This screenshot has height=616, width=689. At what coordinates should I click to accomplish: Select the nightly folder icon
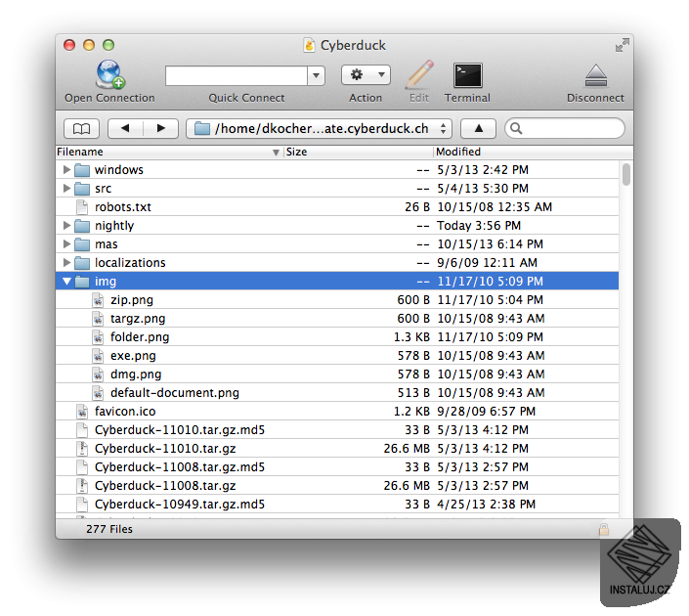tap(82, 226)
